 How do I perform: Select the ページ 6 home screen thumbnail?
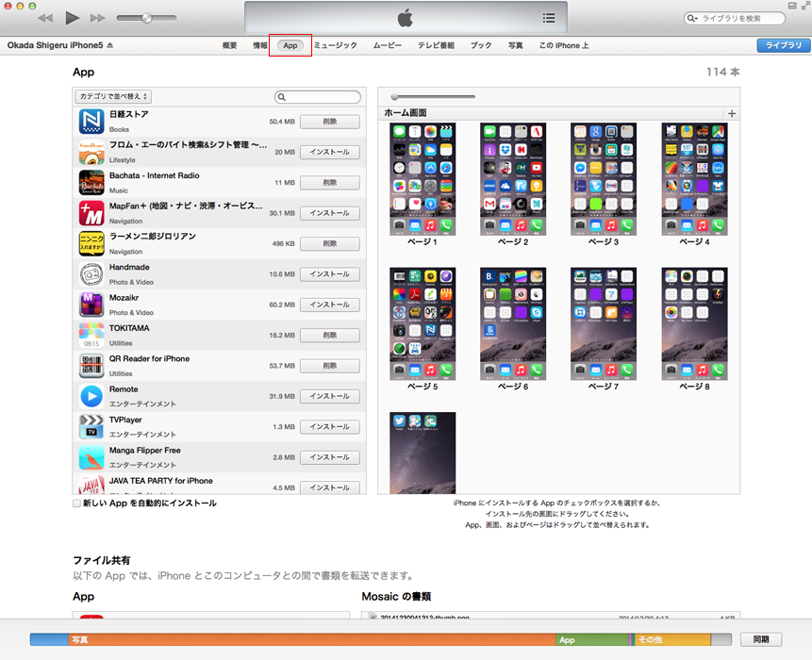click(513, 324)
